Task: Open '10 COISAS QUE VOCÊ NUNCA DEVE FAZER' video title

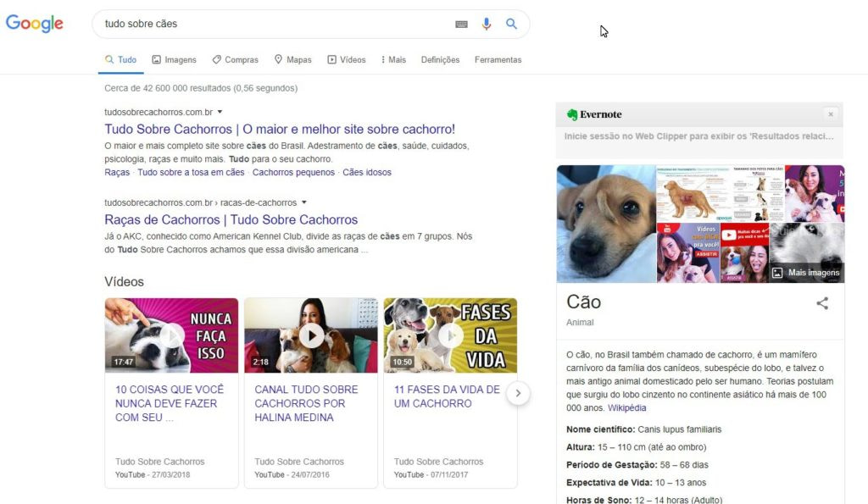Action: (x=170, y=403)
